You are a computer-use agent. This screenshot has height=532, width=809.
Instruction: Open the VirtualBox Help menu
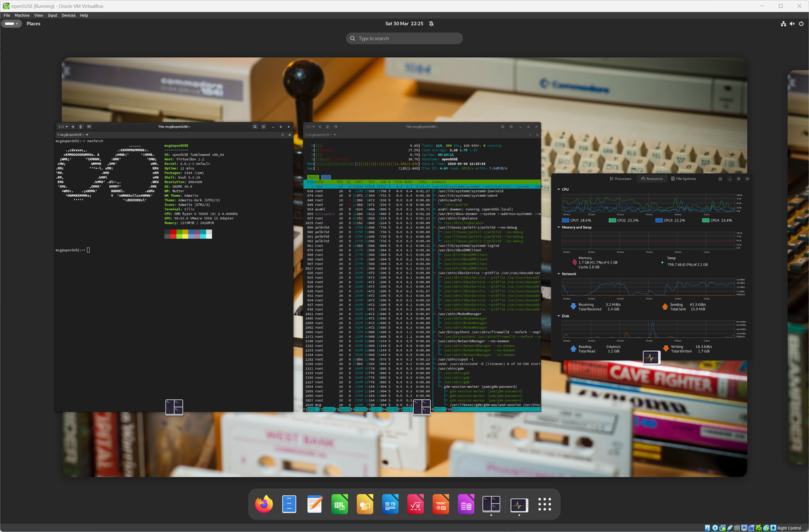click(84, 15)
